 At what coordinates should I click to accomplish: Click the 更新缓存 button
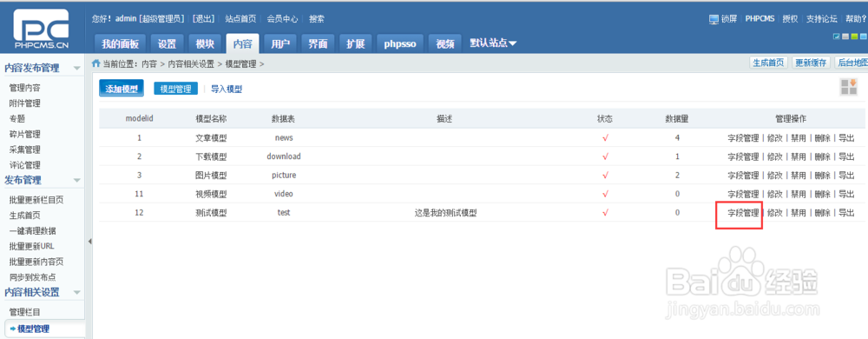tap(811, 63)
